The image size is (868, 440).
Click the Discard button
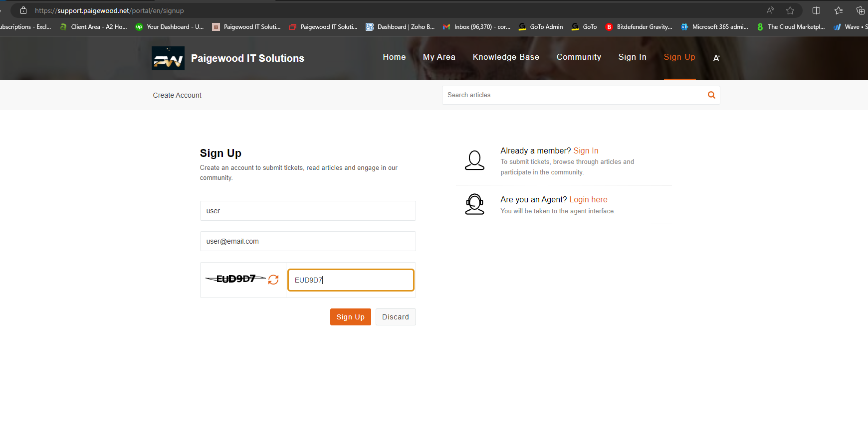(x=396, y=317)
